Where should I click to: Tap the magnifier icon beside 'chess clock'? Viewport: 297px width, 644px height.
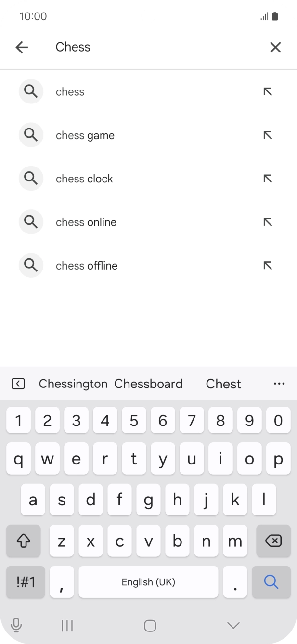(31, 178)
